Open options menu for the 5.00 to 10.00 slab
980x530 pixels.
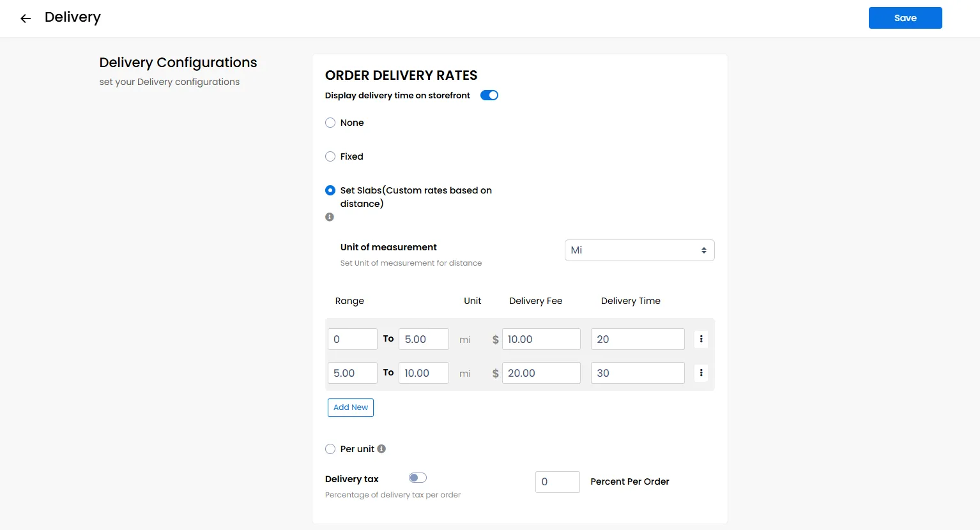(701, 373)
